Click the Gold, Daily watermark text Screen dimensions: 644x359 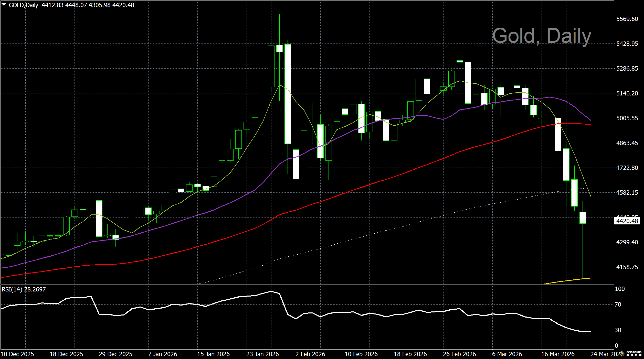pos(541,36)
